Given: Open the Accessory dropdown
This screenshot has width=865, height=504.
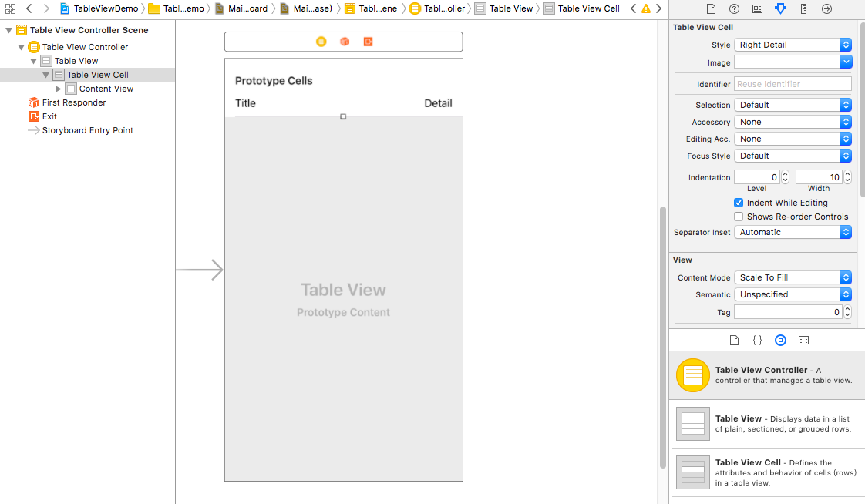Looking at the screenshot, I should tap(793, 122).
